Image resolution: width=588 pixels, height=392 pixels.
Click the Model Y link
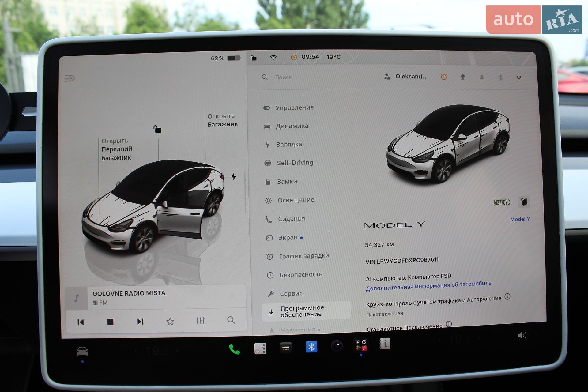520,219
